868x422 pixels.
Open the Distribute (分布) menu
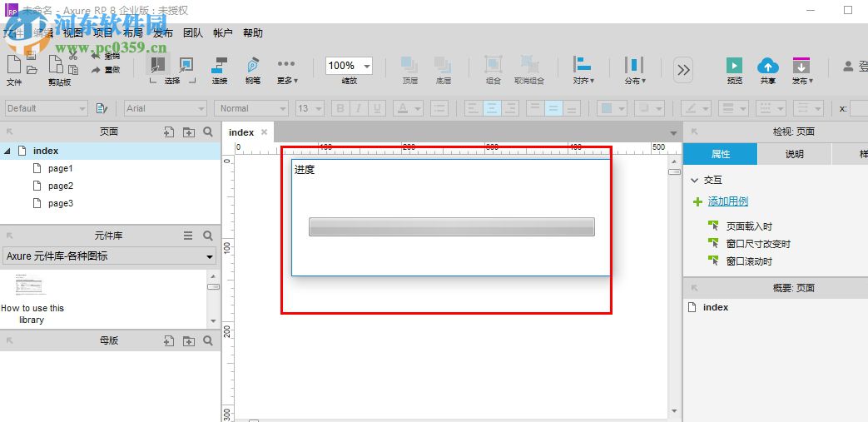point(634,70)
